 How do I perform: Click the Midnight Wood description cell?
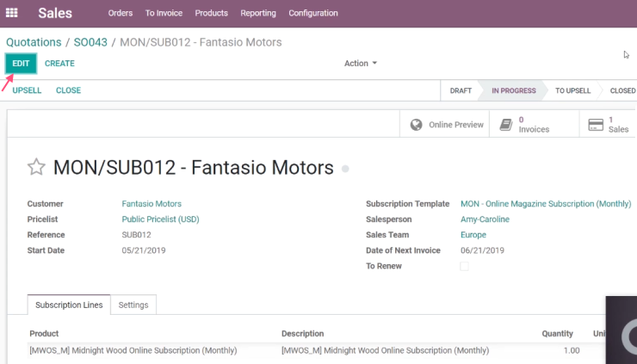(x=385, y=350)
